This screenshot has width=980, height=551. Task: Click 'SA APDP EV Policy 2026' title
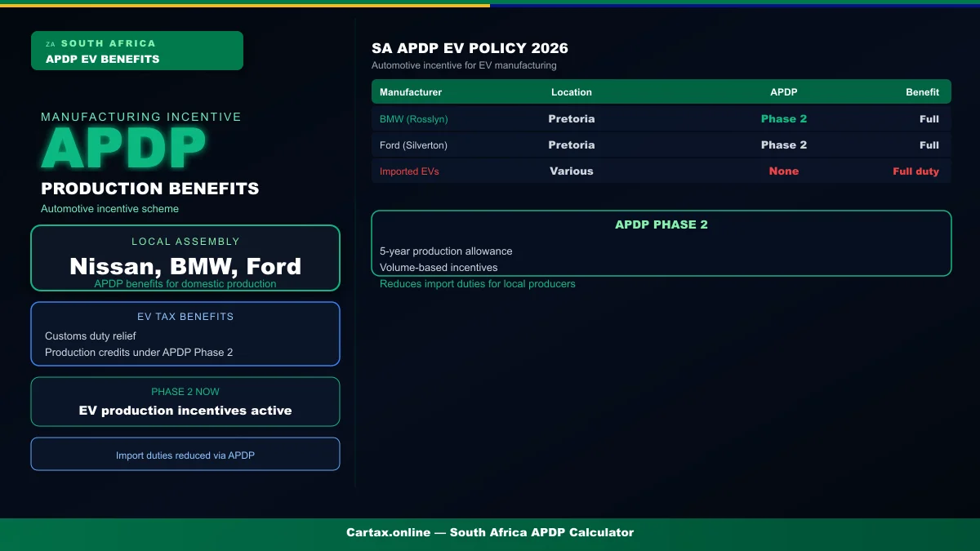[x=470, y=48]
